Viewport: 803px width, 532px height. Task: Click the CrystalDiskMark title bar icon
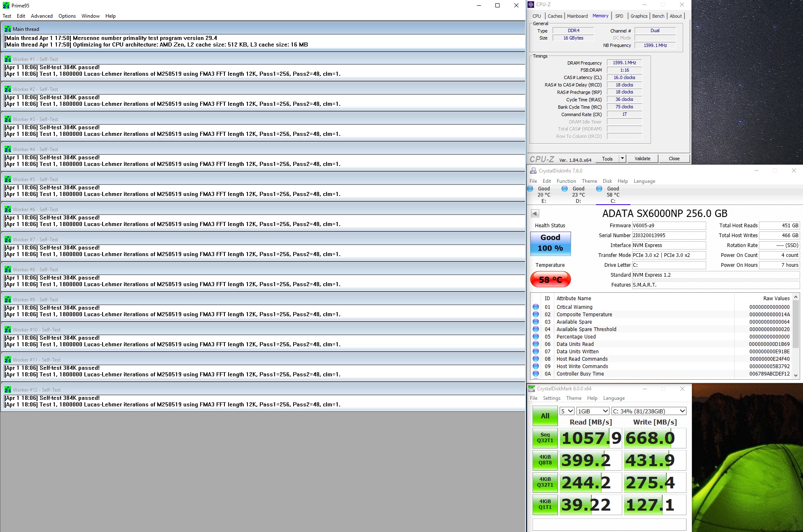(532, 389)
